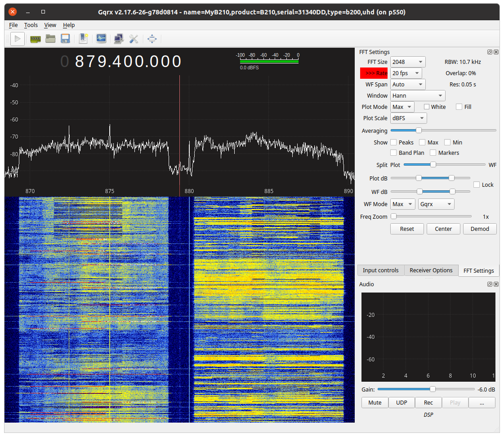Screen dimensions: 504x437
Task: Click the audio Gain slider handle
Action: pyautogui.click(x=433, y=389)
